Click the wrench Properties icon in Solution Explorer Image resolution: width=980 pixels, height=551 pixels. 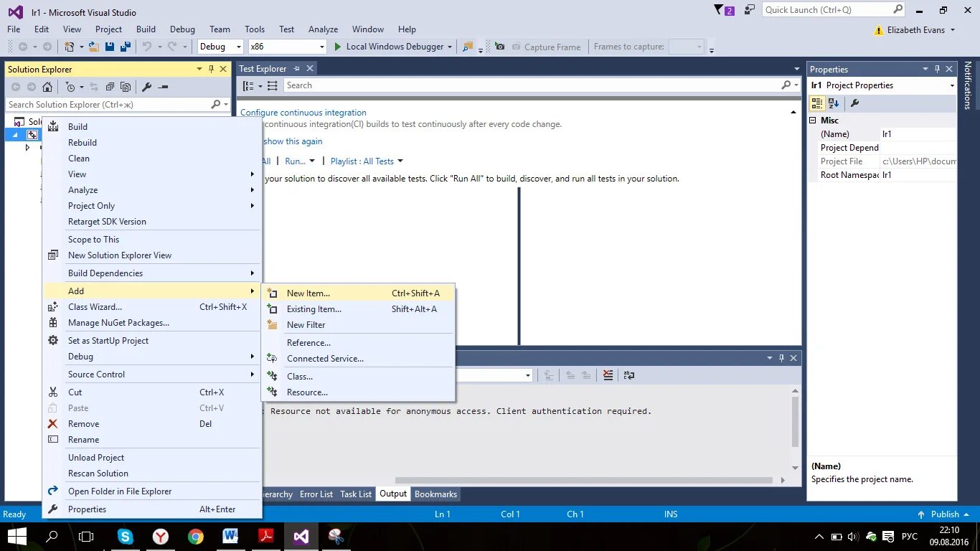point(146,87)
